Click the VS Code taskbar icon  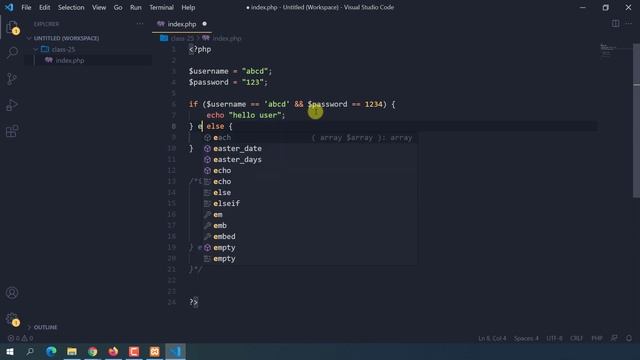[x=176, y=351]
